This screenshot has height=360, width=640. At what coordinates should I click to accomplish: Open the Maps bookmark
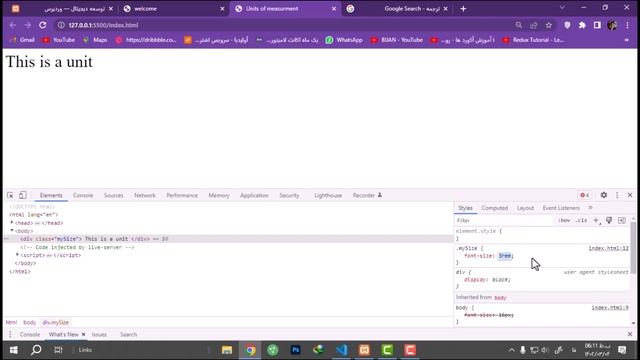click(95, 40)
